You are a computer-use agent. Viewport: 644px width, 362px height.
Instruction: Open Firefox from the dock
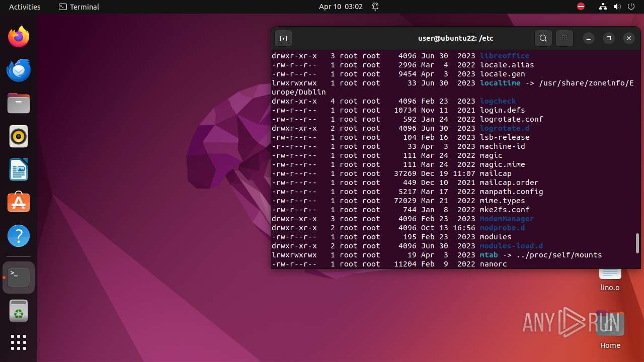coord(19,37)
